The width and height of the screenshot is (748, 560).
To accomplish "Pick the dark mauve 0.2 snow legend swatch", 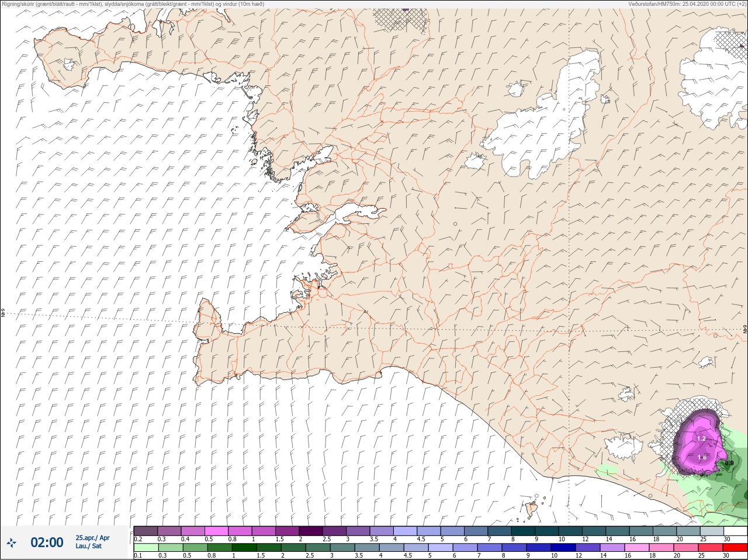I will click(146, 531).
